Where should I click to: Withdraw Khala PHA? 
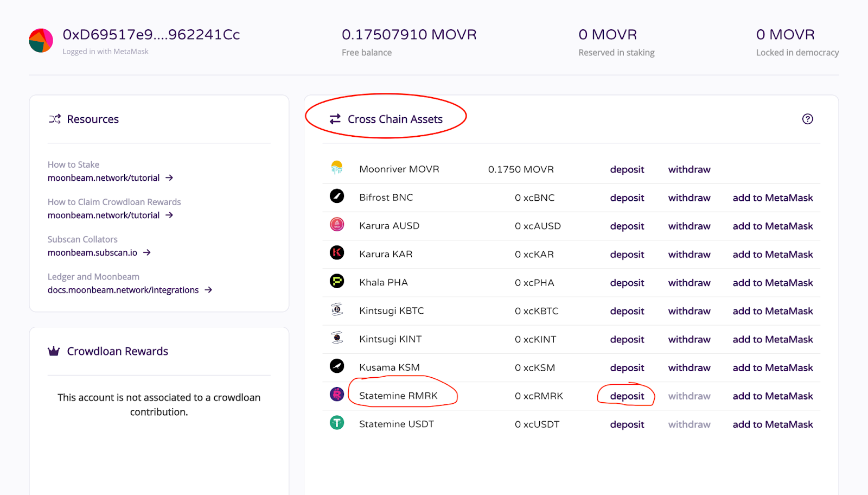689,283
